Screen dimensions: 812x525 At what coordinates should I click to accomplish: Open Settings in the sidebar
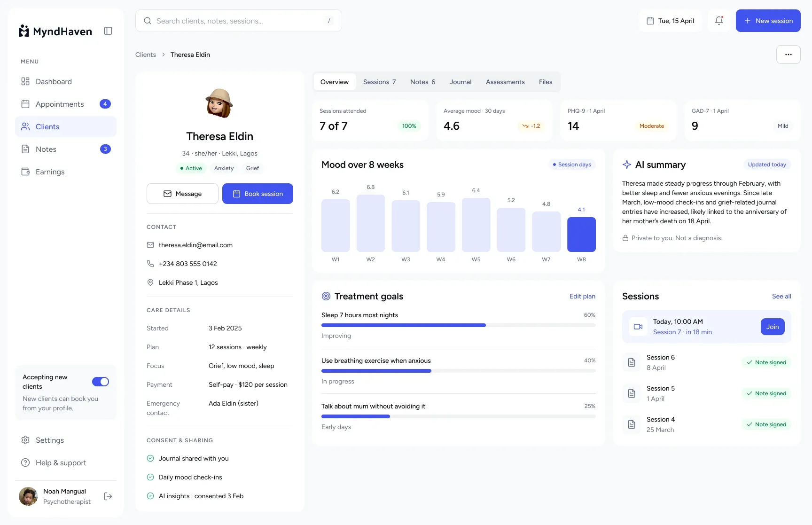pos(66,440)
